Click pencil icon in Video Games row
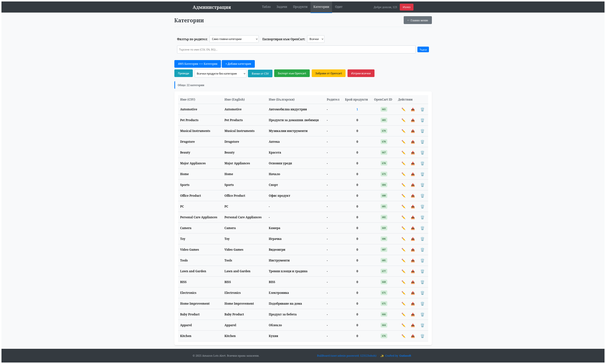This screenshot has height=364, width=606. coord(403,250)
